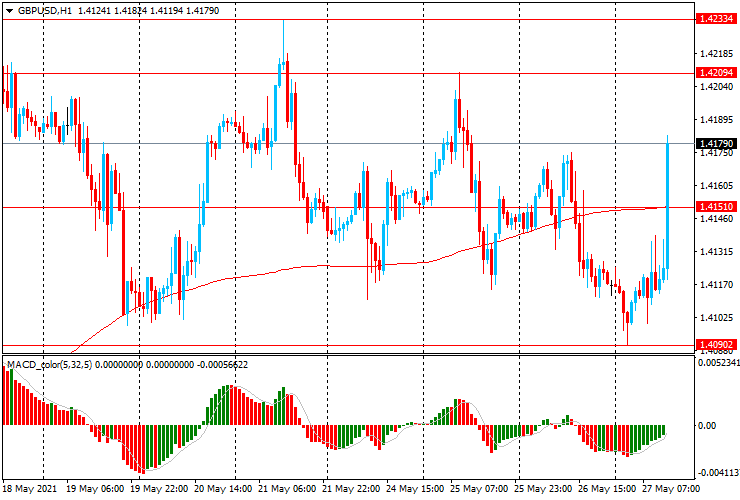
Task: Select the GBPUSD,H1 chart title text
Action: pos(45,10)
